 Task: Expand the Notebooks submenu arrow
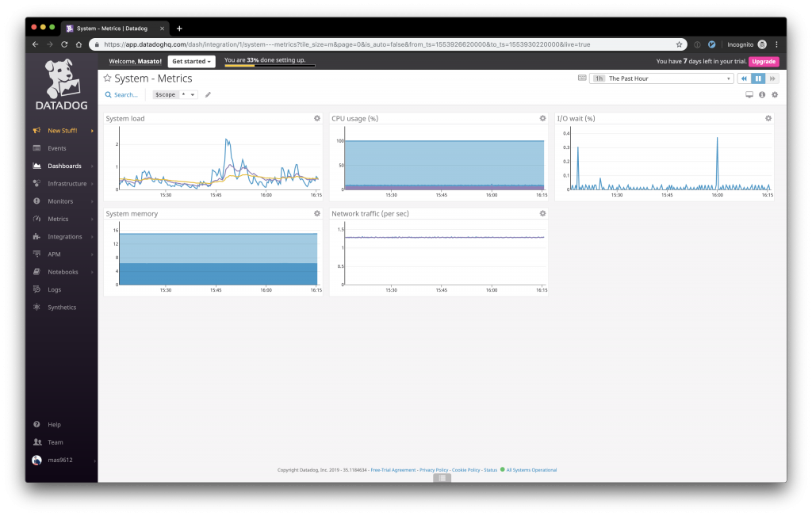[92, 272]
